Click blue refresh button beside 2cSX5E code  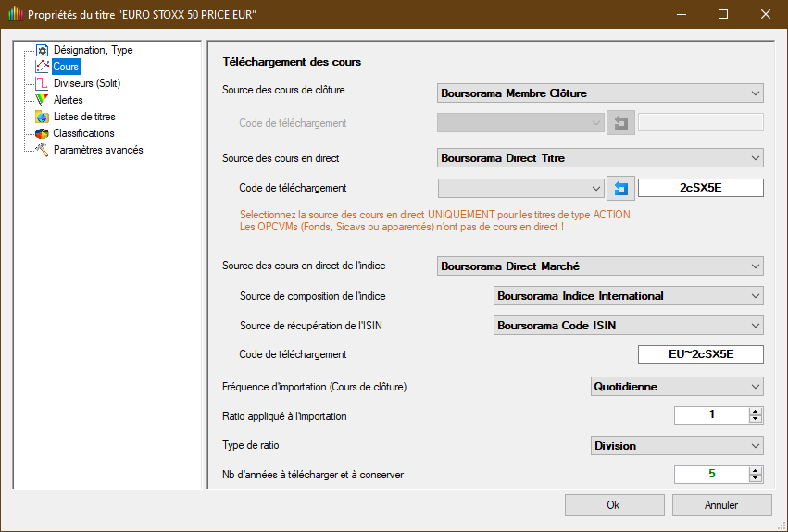[x=620, y=189]
